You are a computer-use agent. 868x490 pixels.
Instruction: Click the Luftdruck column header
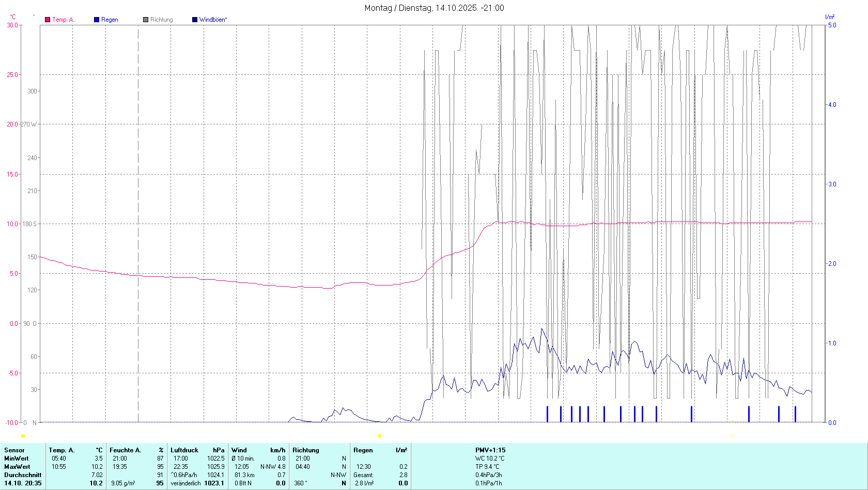(184, 450)
